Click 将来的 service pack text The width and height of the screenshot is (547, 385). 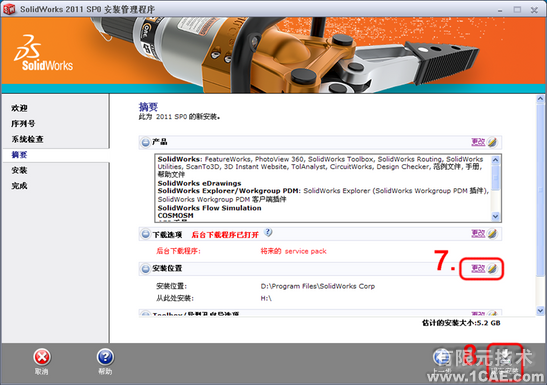click(293, 251)
